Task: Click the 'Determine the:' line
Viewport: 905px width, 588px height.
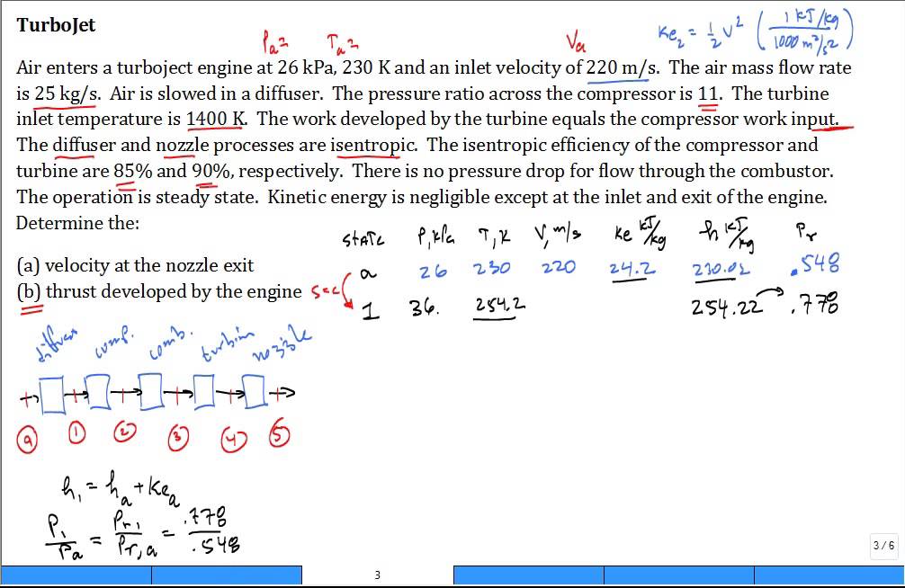Action: [x=77, y=223]
